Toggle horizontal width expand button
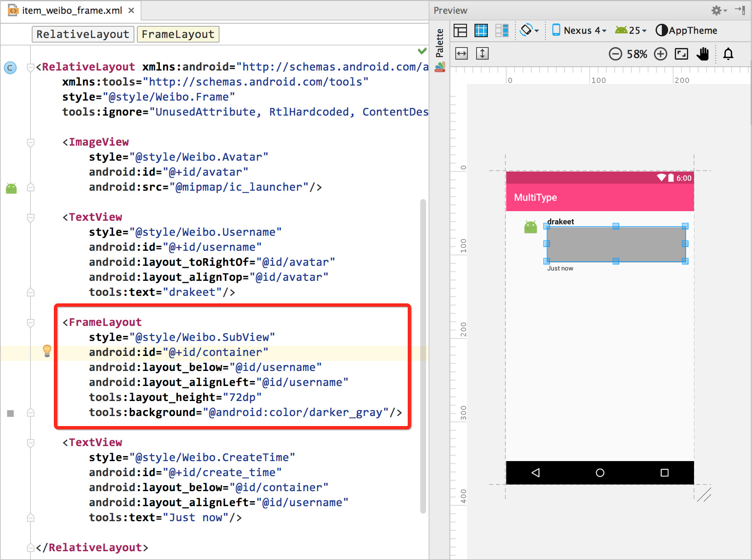752x560 pixels. (x=462, y=53)
